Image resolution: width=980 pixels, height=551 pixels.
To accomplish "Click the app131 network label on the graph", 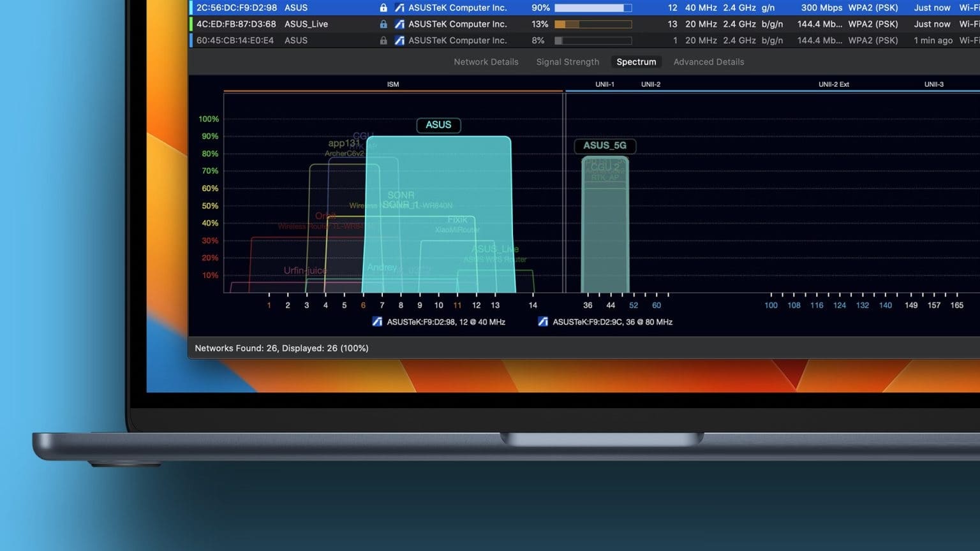I will [344, 143].
